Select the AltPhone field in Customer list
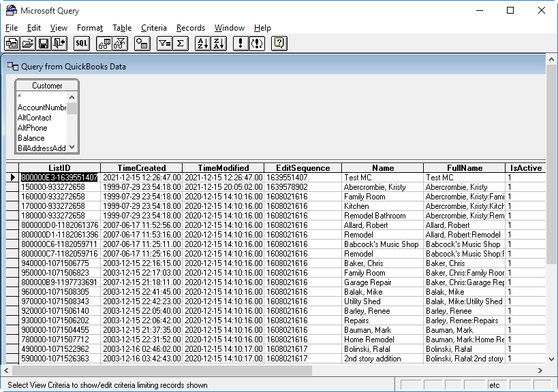 pyautogui.click(x=42, y=128)
